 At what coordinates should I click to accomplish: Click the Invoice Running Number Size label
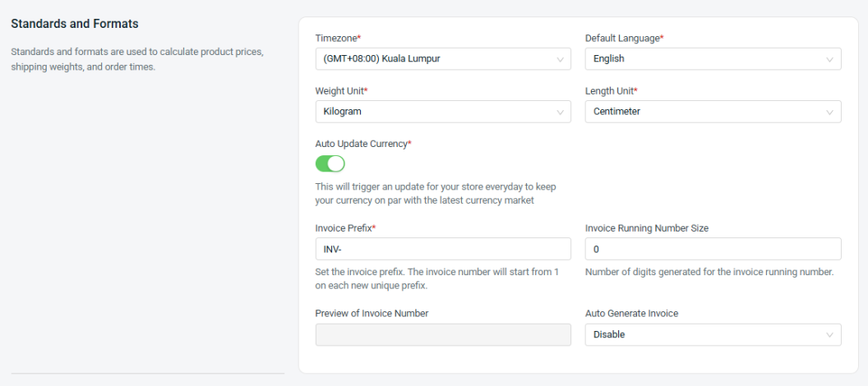[646, 228]
